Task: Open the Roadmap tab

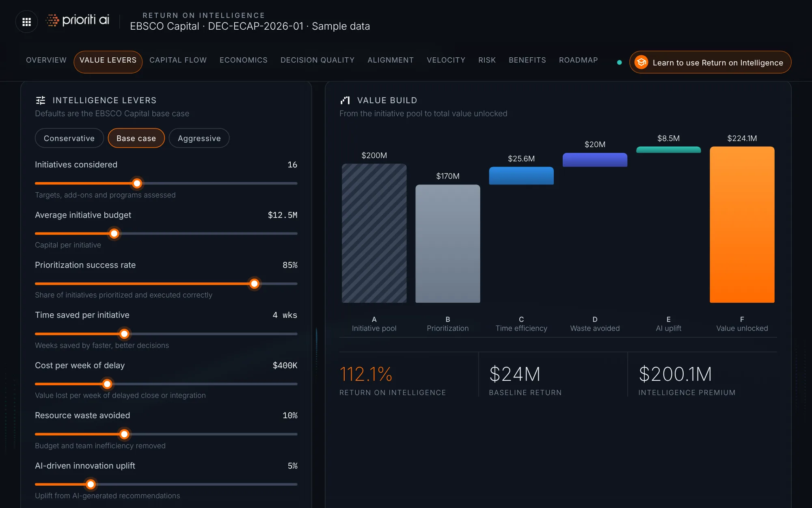Action: point(579,60)
